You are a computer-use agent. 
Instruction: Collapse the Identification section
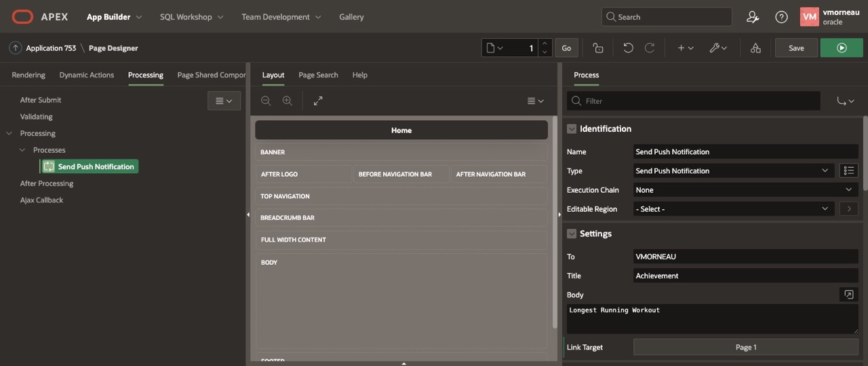click(x=572, y=129)
